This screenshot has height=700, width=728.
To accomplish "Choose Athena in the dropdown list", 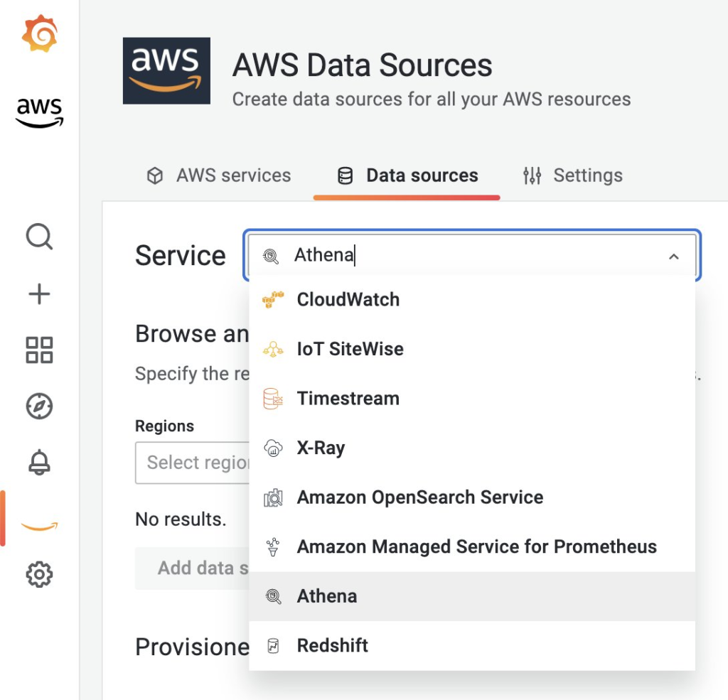I will pyautogui.click(x=327, y=596).
